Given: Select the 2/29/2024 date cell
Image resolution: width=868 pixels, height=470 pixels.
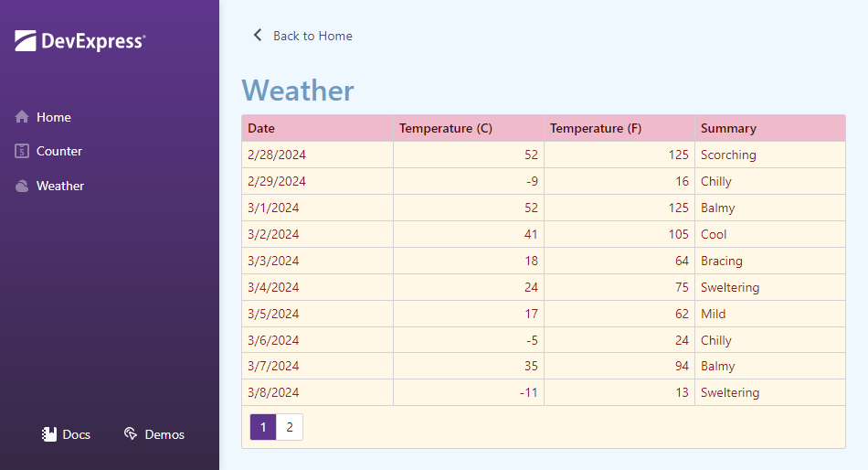Looking at the screenshot, I should pyautogui.click(x=318, y=181).
